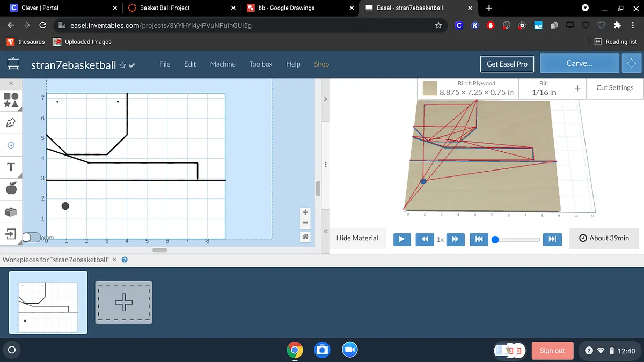Toggle the inch/mm unit switch
The height and width of the screenshot is (362, 644).
[30, 237]
